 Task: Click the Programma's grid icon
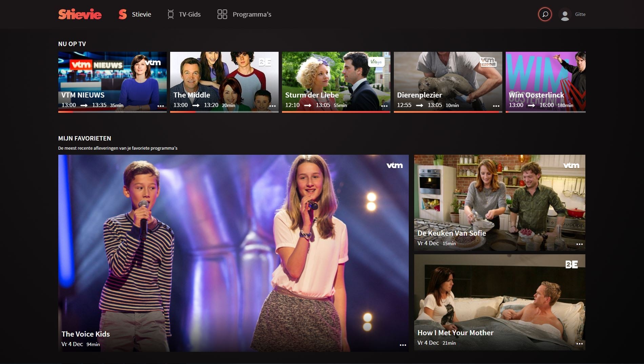222,14
